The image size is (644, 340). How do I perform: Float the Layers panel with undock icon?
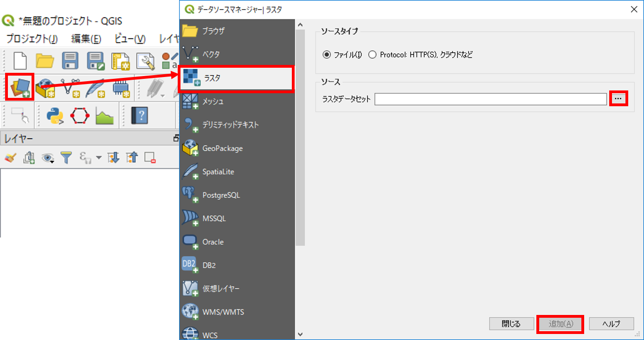click(176, 138)
